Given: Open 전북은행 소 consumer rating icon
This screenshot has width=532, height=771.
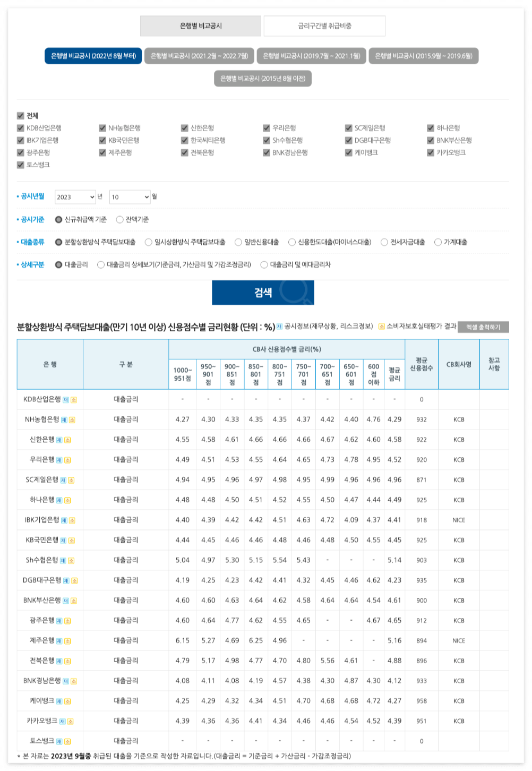Looking at the screenshot, I should click(67, 662).
